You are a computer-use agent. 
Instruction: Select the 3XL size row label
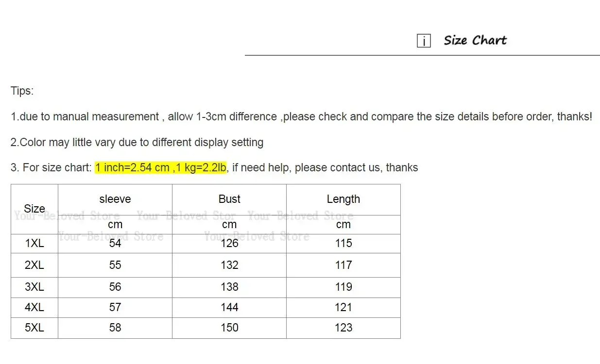[x=34, y=287]
